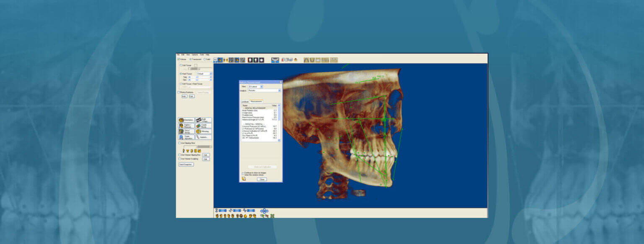644x244 pixels.
Task: Open the Create Movie tool
Action: click(x=204, y=126)
